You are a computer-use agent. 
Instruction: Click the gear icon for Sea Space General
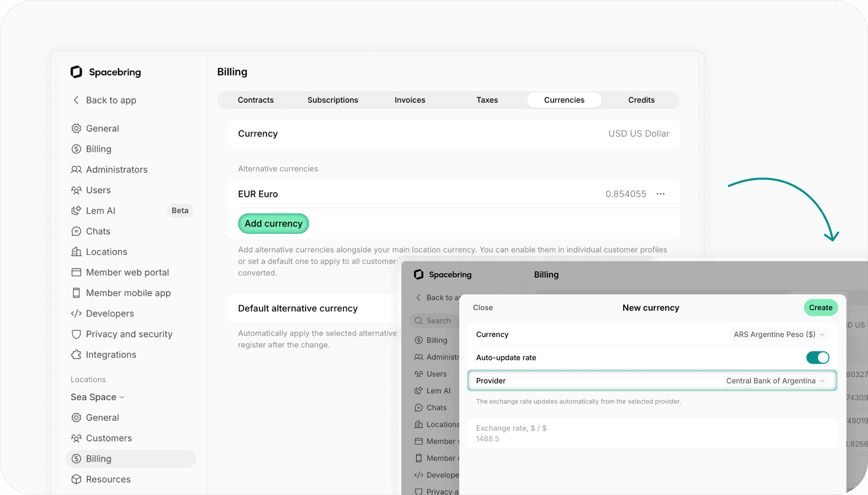pyautogui.click(x=76, y=418)
